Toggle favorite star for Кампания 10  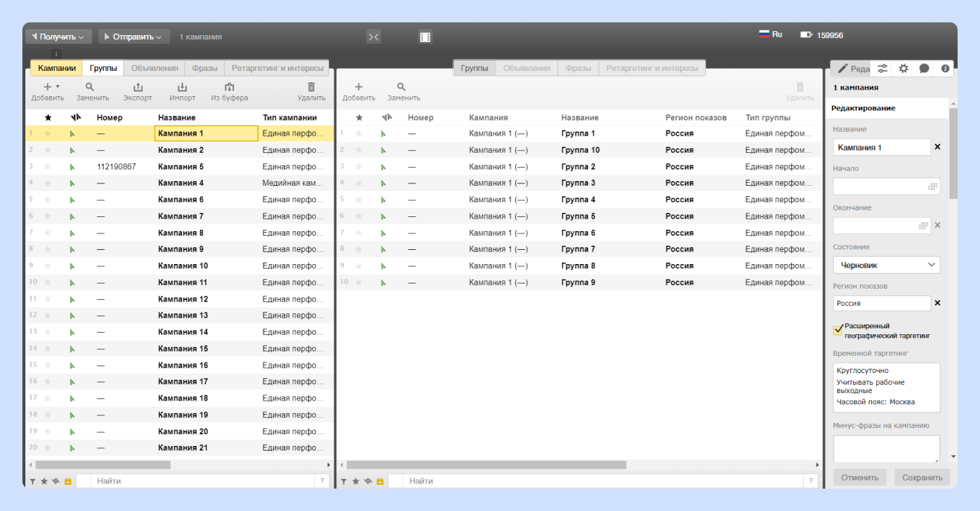(49, 266)
